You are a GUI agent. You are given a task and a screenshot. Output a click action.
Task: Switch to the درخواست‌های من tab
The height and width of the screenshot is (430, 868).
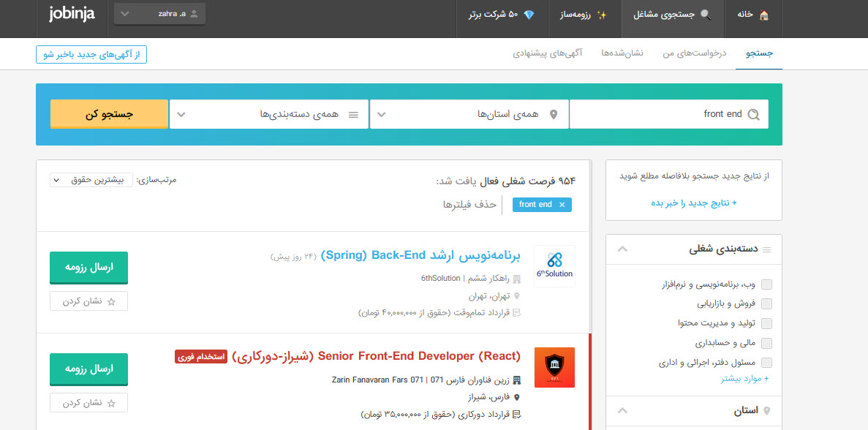(x=695, y=54)
